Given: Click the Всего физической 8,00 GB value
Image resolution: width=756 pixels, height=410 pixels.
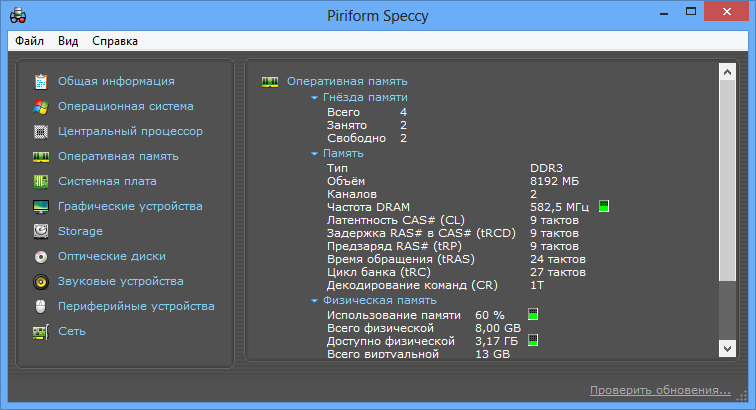Looking at the screenshot, I should click(x=498, y=328).
